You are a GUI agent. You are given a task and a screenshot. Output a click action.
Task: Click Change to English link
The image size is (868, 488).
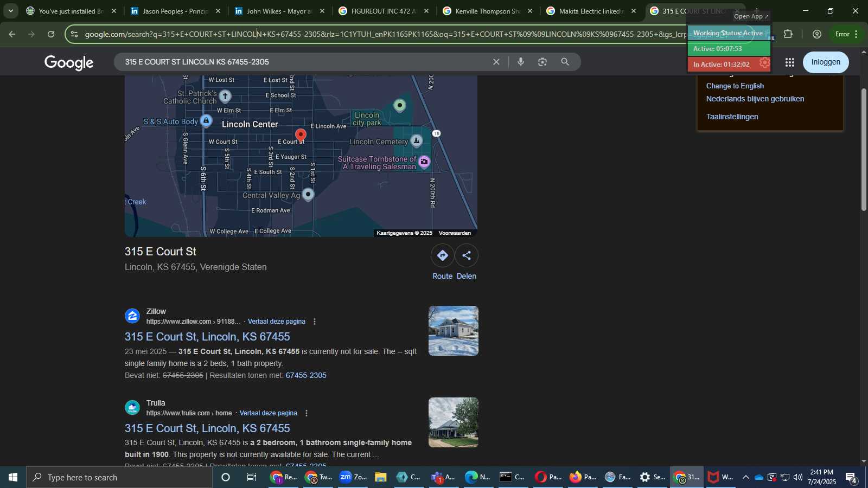pyautogui.click(x=735, y=86)
